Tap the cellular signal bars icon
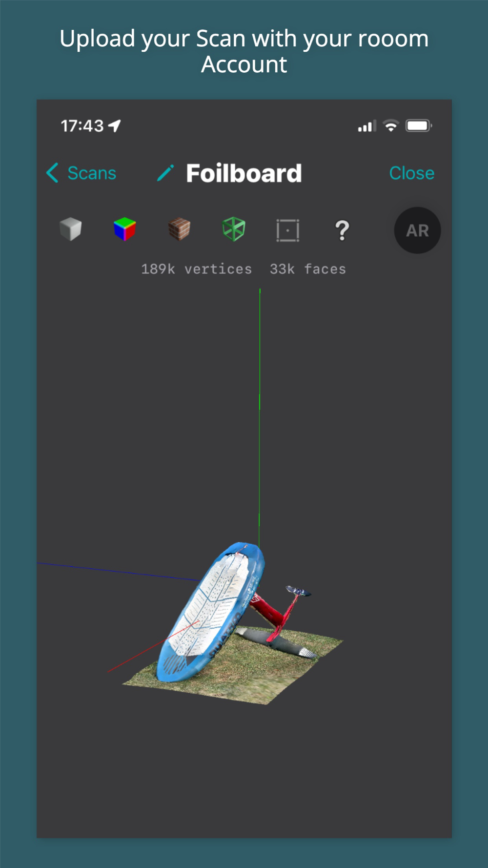Viewport: 488px width, 868px height. point(367,126)
